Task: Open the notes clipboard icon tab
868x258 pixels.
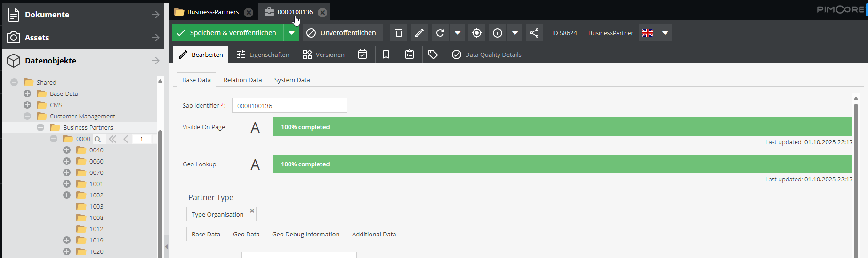Action: pyautogui.click(x=410, y=55)
